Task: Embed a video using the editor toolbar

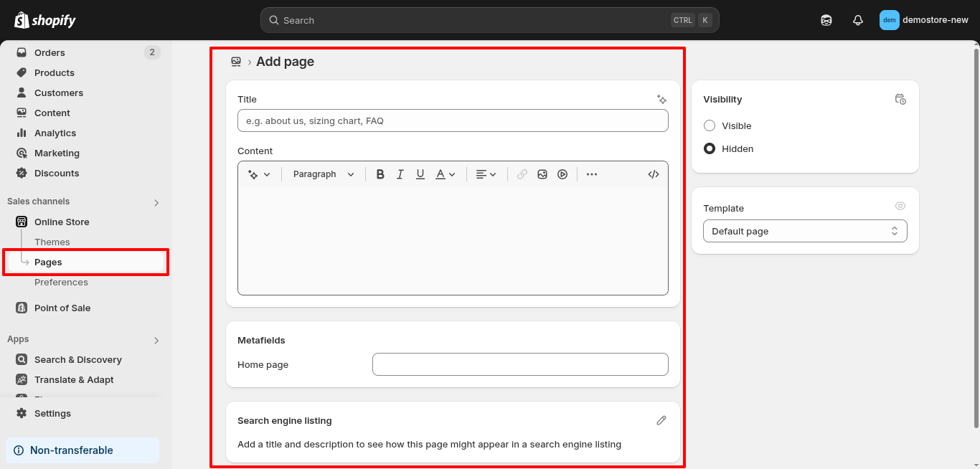Action: click(x=562, y=174)
